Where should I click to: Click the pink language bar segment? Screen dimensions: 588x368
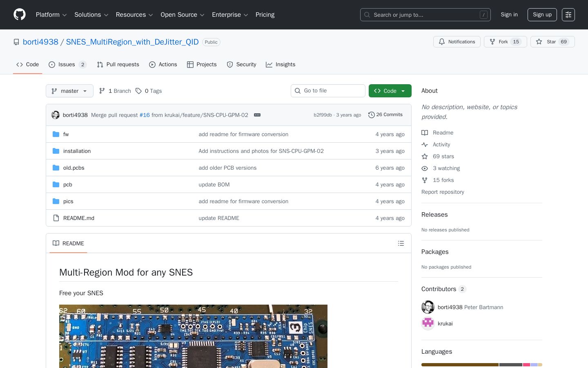[x=527, y=365]
